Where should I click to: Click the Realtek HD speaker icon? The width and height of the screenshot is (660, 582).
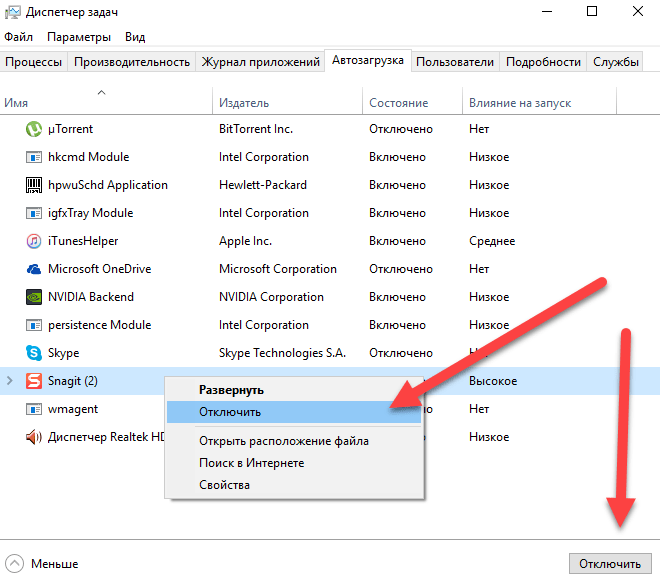pyautogui.click(x=31, y=437)
